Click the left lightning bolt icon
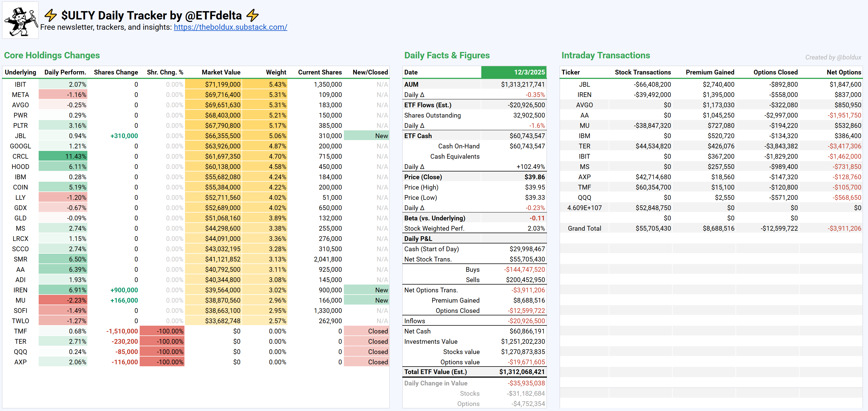The height and width of the screenshot is (411, 868). pos(51,15)
